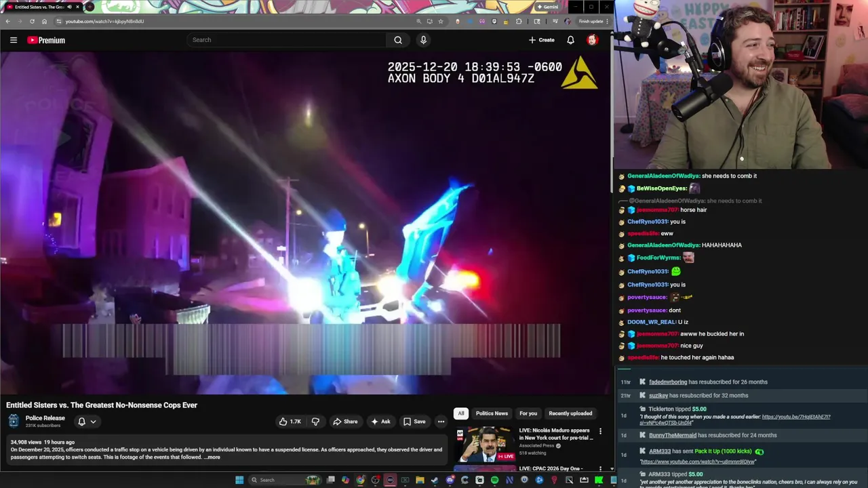This screenshot has height=488, width=868.
Task: Select the Recently uploaded filter chip
Action: click(x=570, y=413)
